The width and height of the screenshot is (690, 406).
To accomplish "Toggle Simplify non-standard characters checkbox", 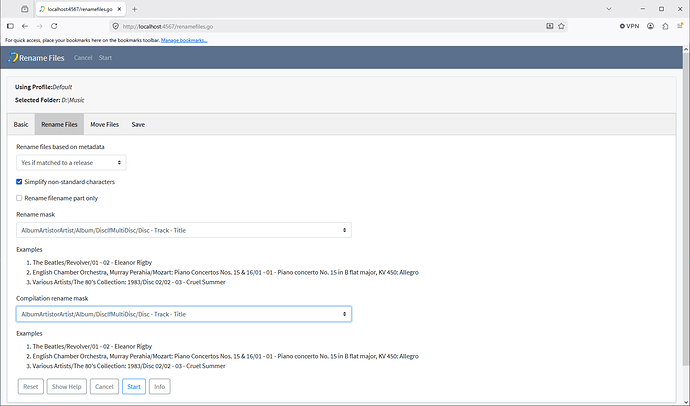I will (x=19, y=182).
